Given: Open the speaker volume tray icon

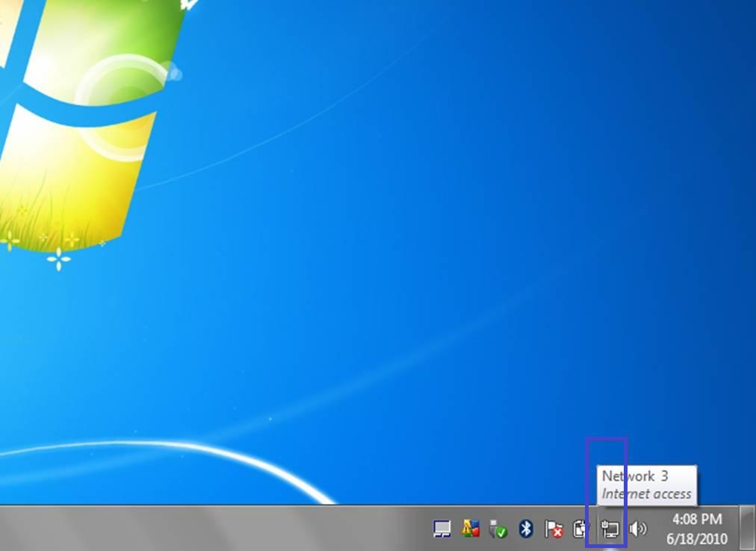Looking at the screenshot, I should point(638,529).
